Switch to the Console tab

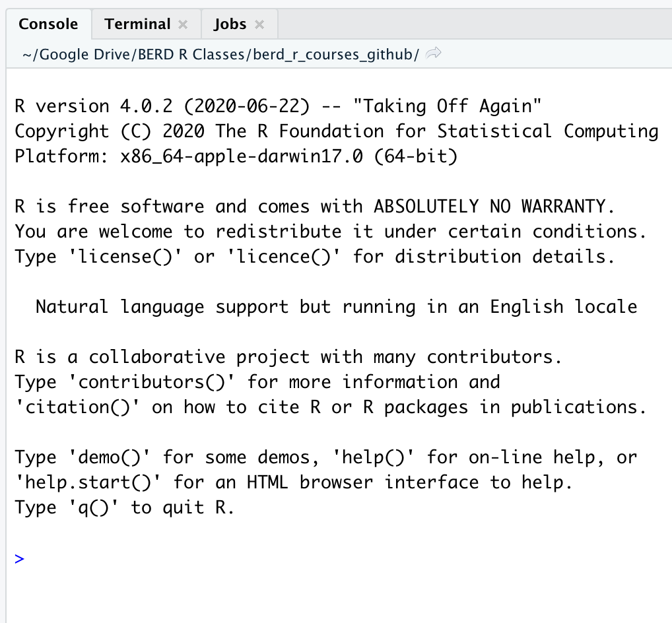coord(48,24)
